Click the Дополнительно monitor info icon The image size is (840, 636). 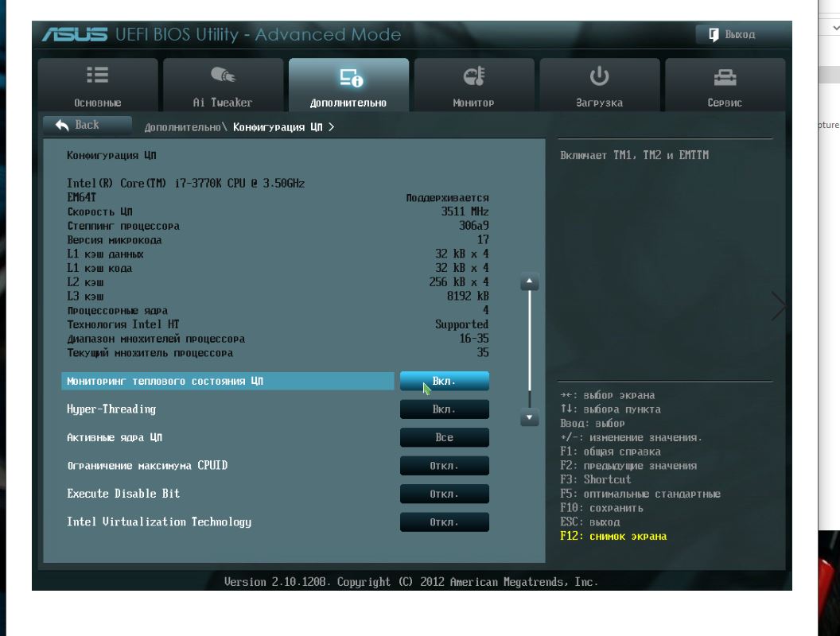(x=352, y=78)
